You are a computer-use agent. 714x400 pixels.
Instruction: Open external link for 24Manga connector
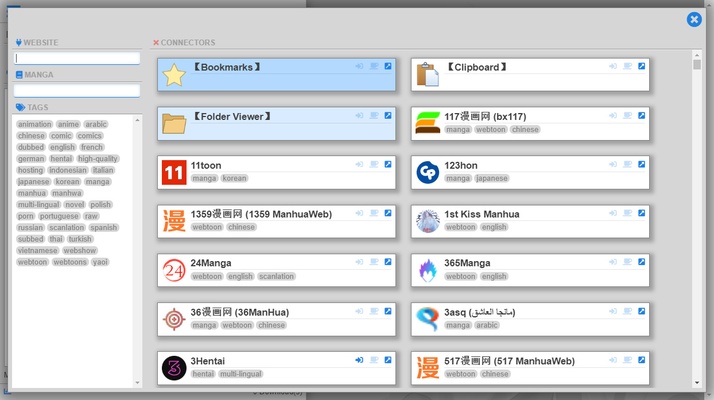coord(388,262)
